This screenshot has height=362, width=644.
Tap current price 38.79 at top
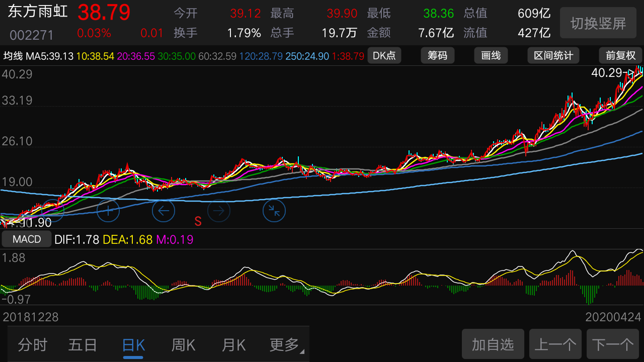click(104, 12)
